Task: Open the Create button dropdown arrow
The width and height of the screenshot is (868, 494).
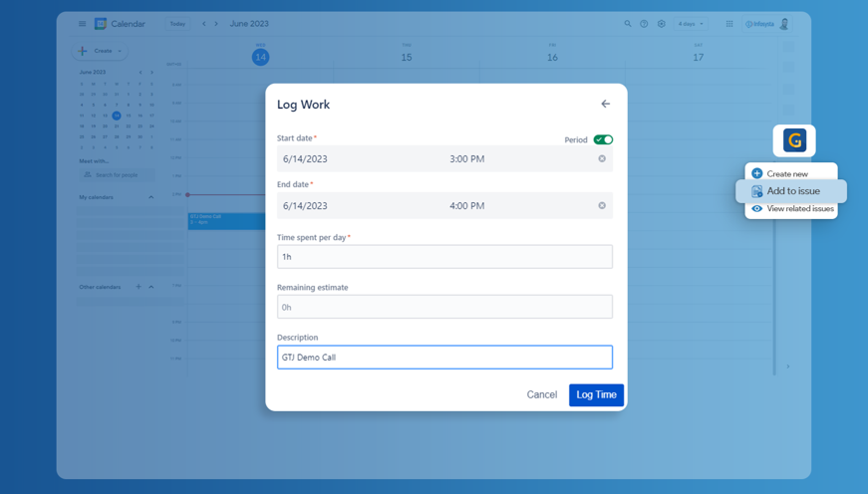Action: 120,51
